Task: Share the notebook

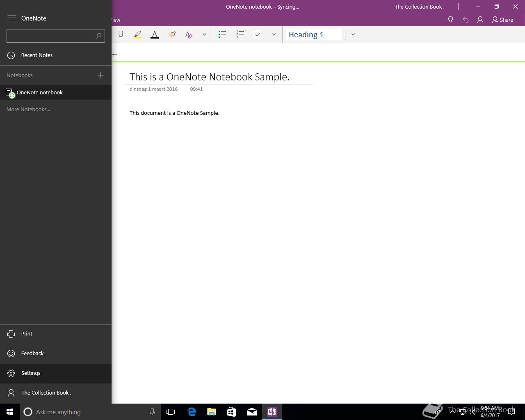Action: (503, 20)
